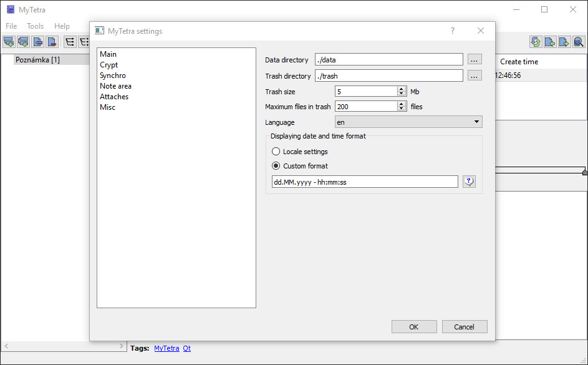Image resolution: width=588 pixels, height=365 pixels.
Task: Click the 12:46:56 note row
Action: pyautogui.click(x=541, y=75)
